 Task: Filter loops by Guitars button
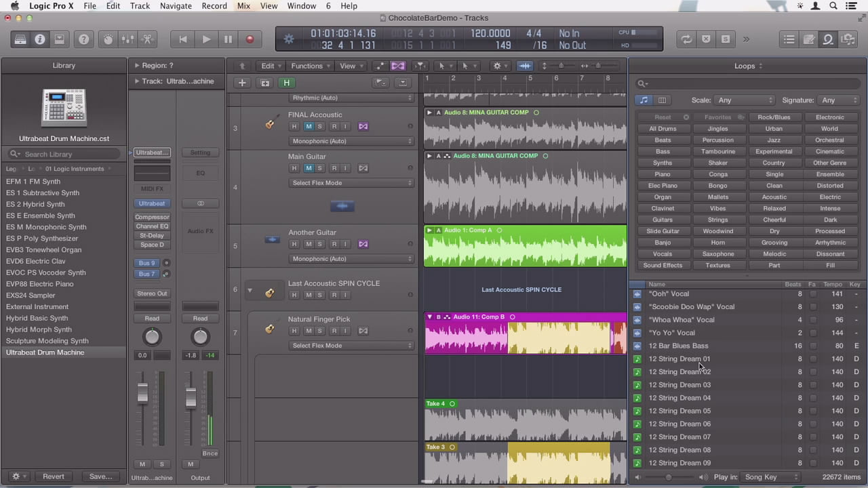tap(663, 220)
